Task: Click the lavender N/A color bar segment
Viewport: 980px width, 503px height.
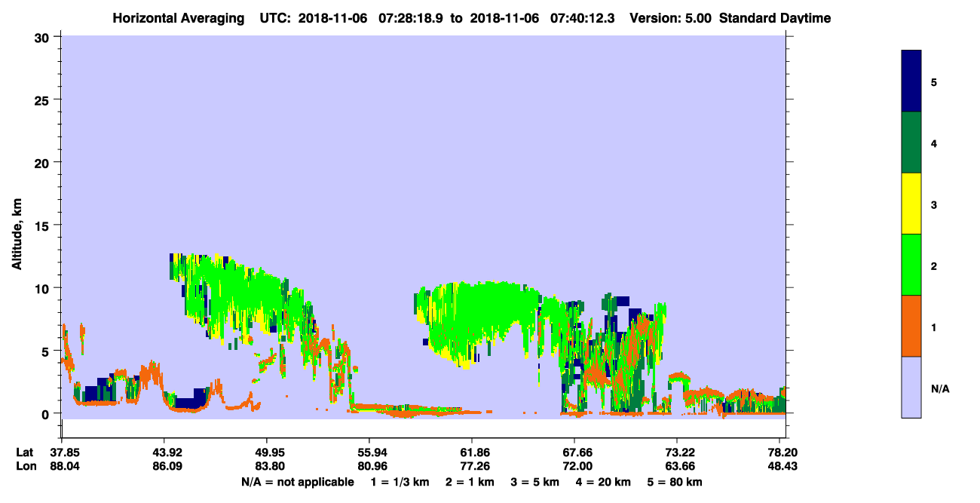Action: click(x=911, y=387)
